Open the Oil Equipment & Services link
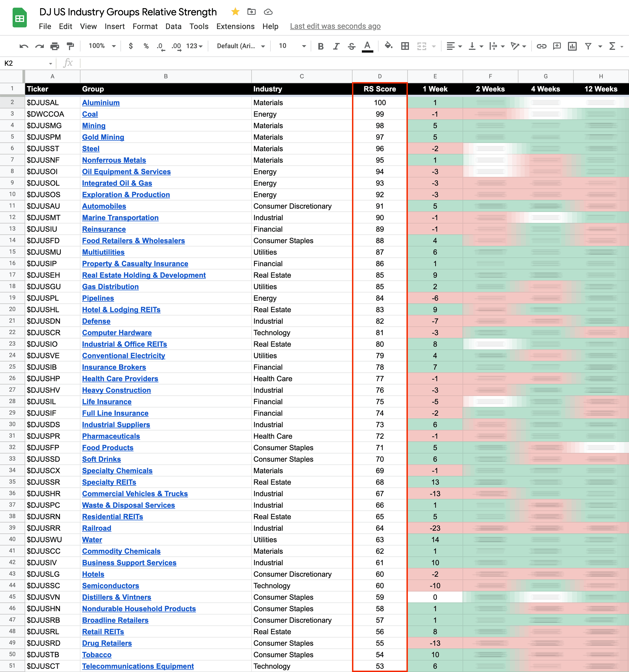The image size is (629, 672). [126, 171]
